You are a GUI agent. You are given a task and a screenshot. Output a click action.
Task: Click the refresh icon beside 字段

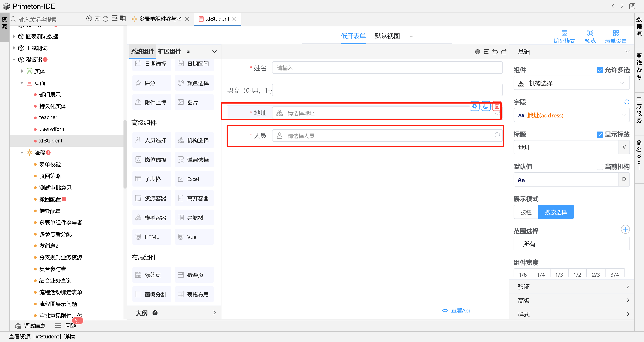point(627,102)
